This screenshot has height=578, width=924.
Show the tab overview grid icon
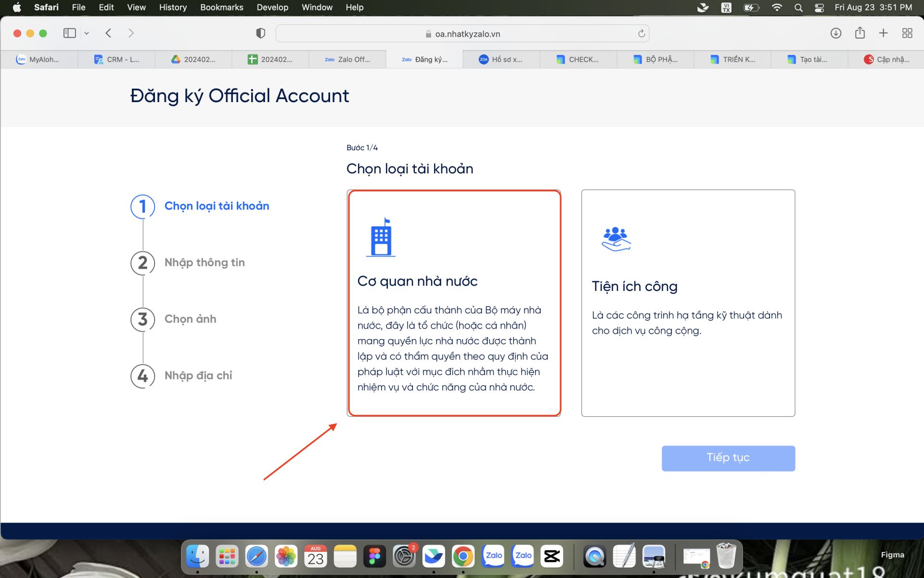(x=907, y=33)
